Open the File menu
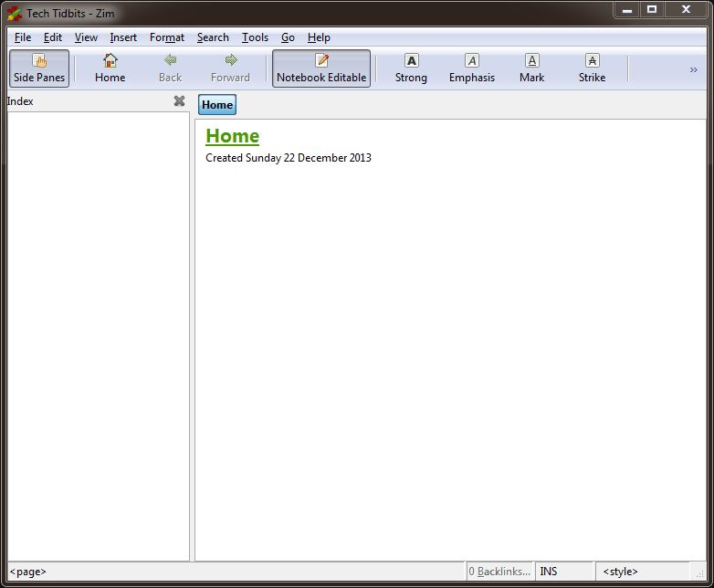 (x=23, y=37)
